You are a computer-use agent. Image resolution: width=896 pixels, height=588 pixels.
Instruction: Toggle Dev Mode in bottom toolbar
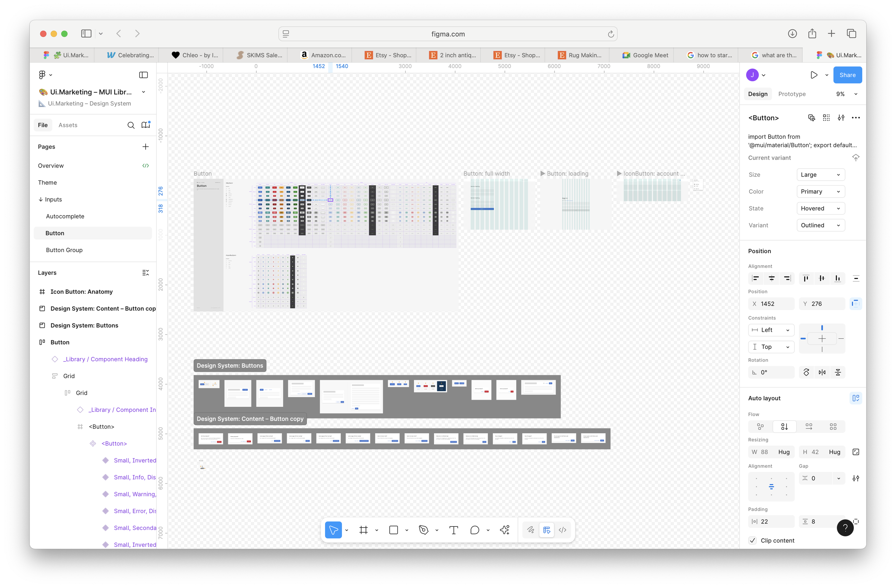562,530
